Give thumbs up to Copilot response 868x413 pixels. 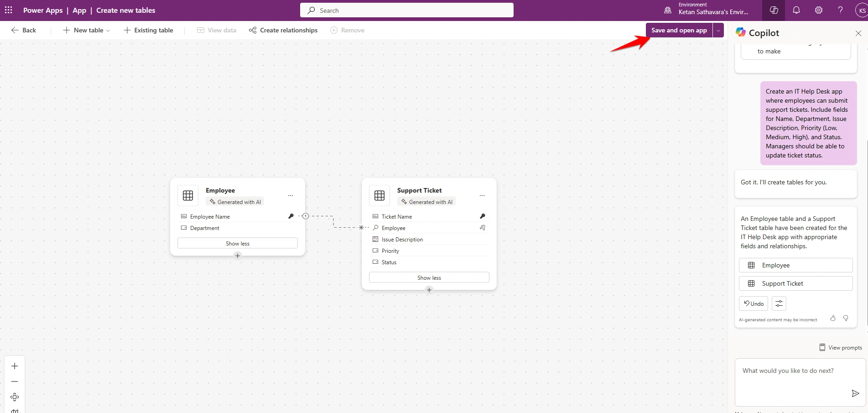(x=833, y=318)
